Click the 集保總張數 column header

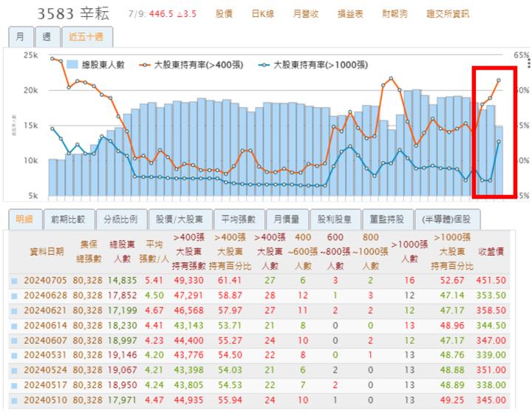pos(89,251)
